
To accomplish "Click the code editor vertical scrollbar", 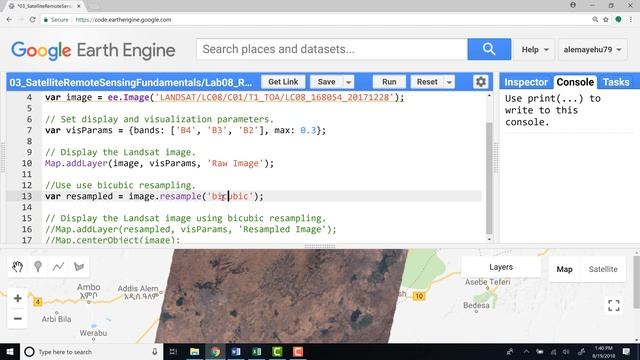I will [489, 178].
